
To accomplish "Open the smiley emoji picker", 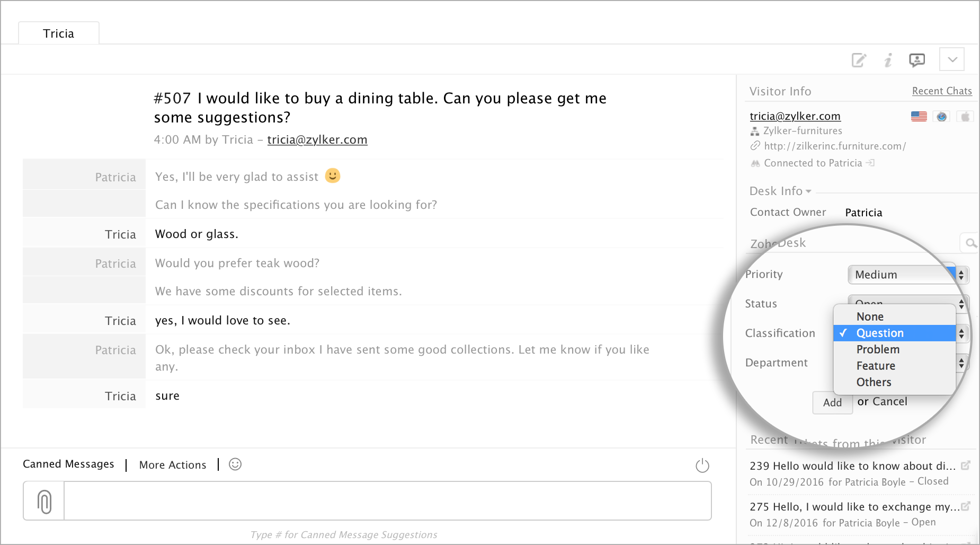I will coord(235,464).
